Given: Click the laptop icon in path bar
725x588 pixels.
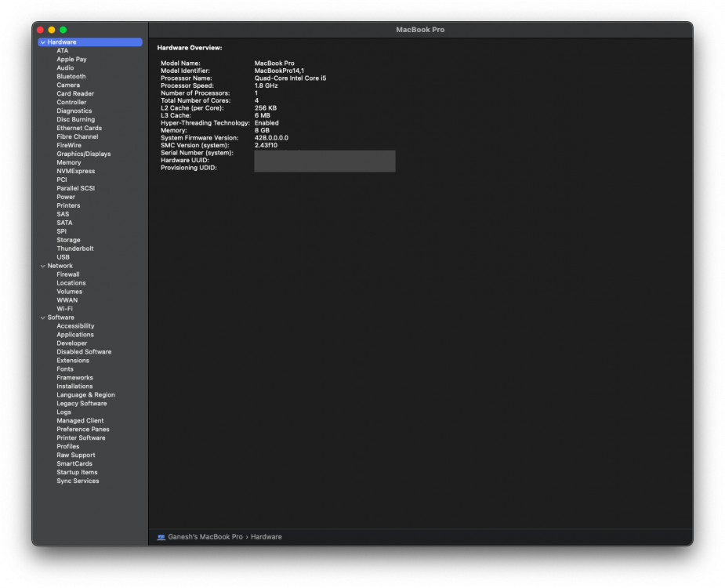Looking at the screenshot, I should tap(161, 537).
